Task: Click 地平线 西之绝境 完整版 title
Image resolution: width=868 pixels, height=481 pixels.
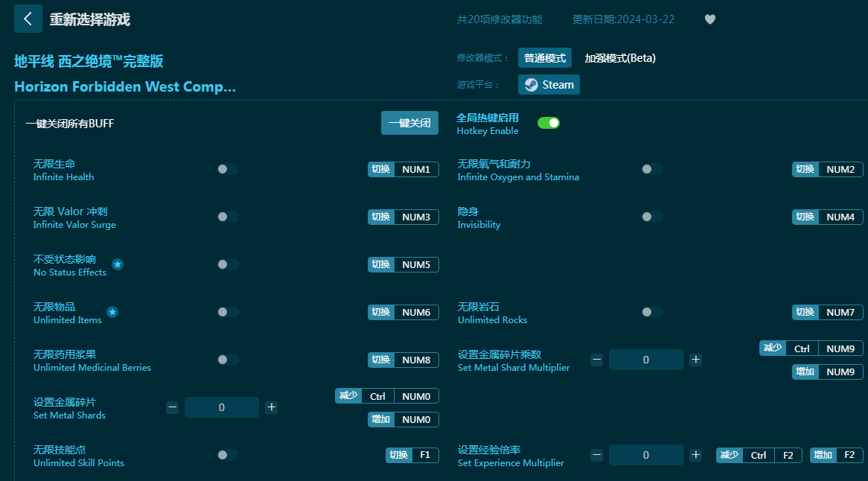Action: pos(89,61)
